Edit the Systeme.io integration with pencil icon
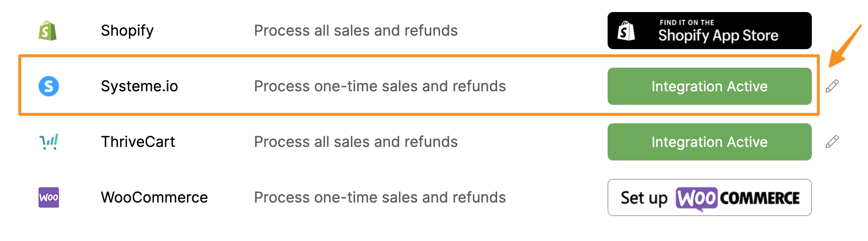Viewport: 868px width, 241px height. click(832, 86)
